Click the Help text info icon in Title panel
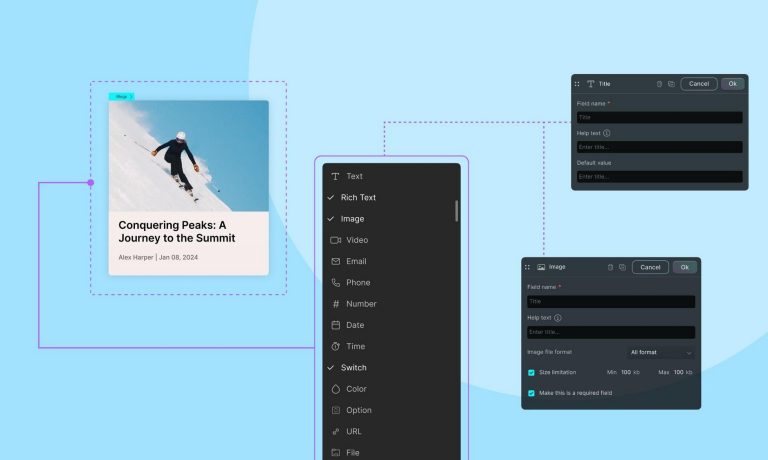The image size is (768, 460). click(607, 132)
